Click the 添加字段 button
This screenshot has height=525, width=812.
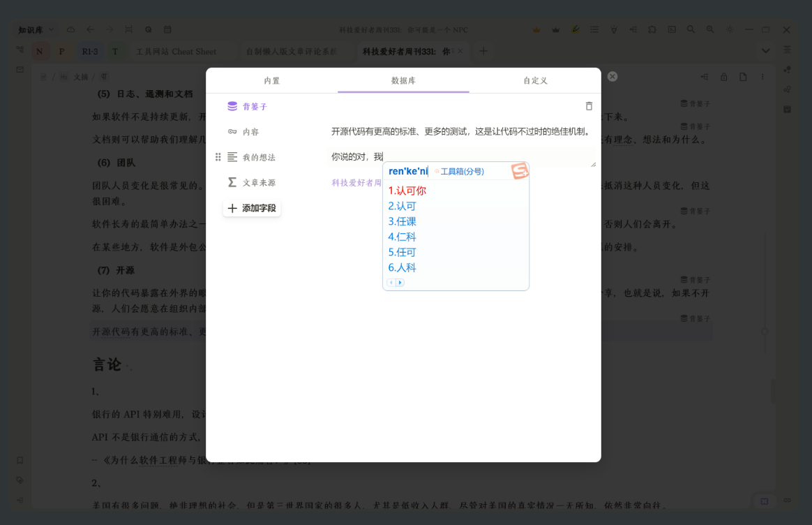(252, 208)
